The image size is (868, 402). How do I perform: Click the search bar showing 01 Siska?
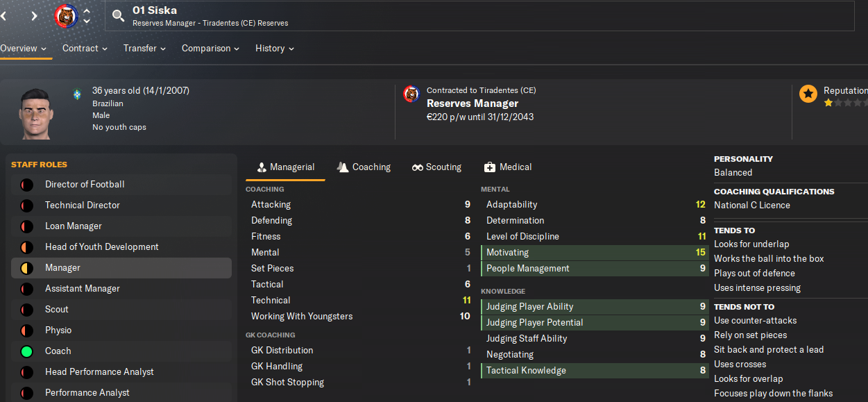[x=479, y=16]
